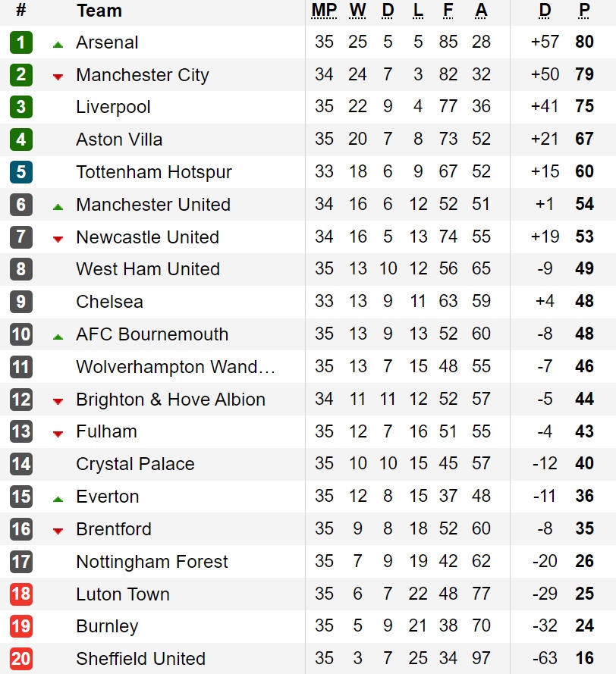The width and height of the screenshot is (616, 674).
Task: Click green up arrow beside Everton
Action: pos(58,498)
